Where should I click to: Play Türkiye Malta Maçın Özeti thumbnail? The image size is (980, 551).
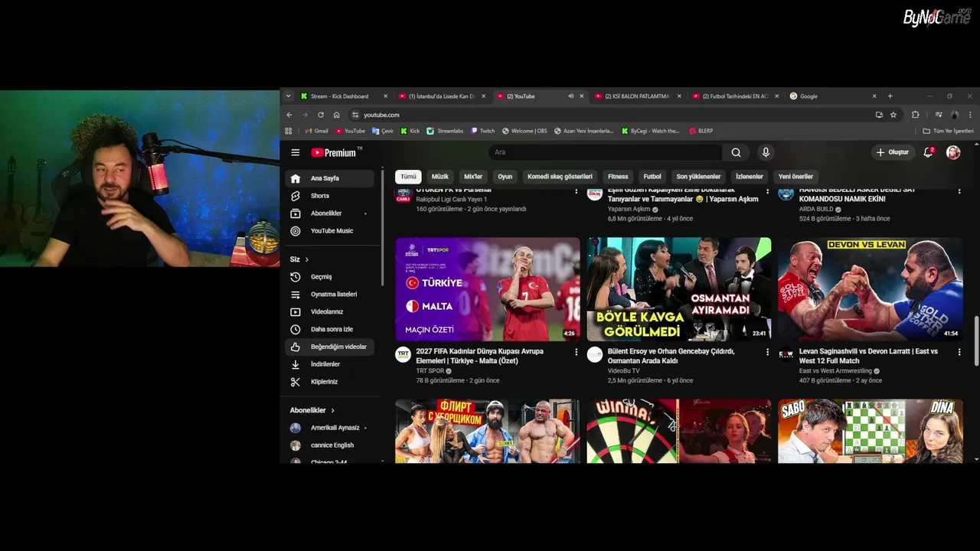(x=488, y=289)
